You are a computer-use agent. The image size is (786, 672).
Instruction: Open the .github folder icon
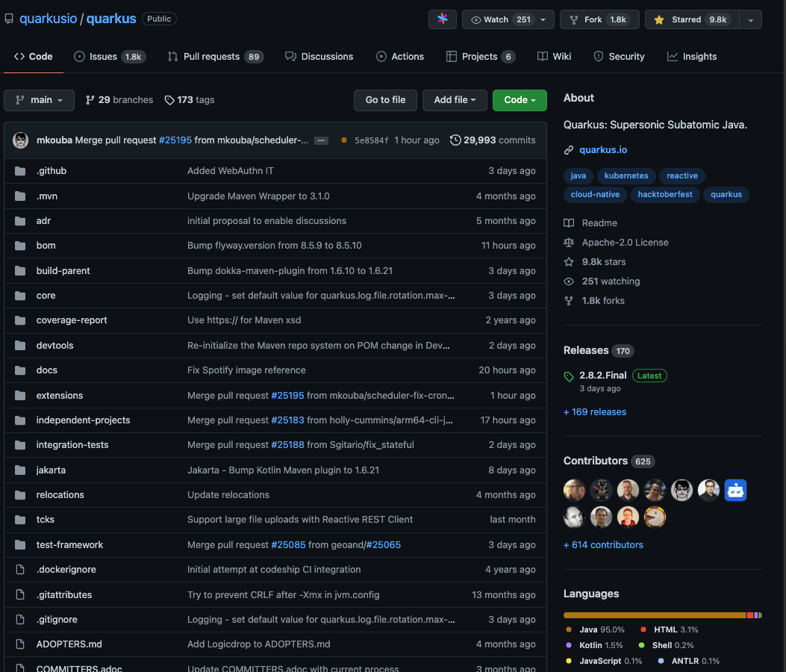(x=20, y=171)
